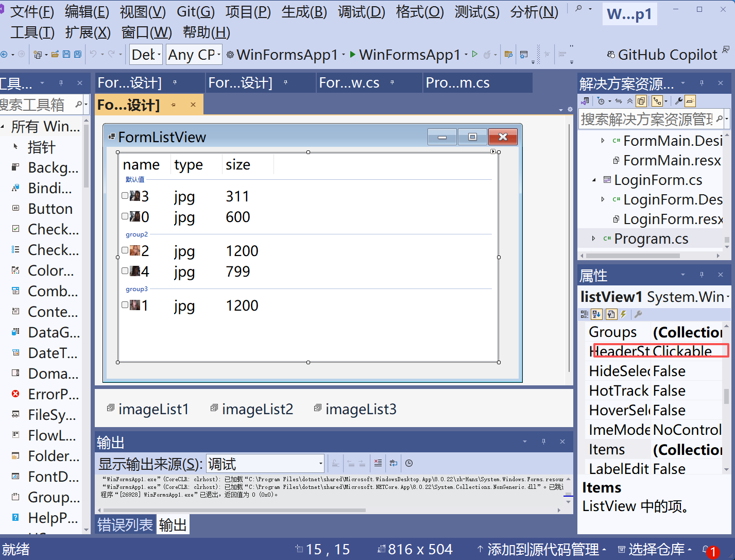Click Clear All in Output panel
Image resolution: width=735 pixels, height=560 pixels.
[378, 463]
